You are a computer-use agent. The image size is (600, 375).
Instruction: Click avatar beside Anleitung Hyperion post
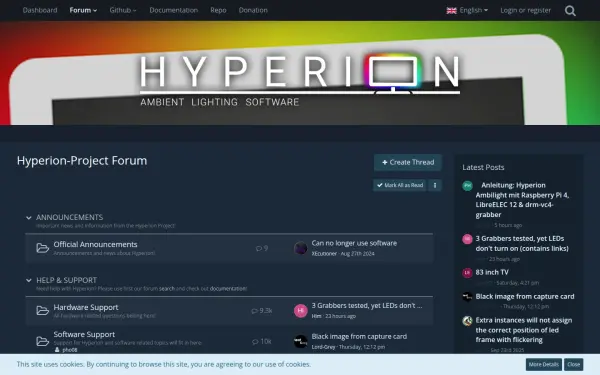click(467, 186)
